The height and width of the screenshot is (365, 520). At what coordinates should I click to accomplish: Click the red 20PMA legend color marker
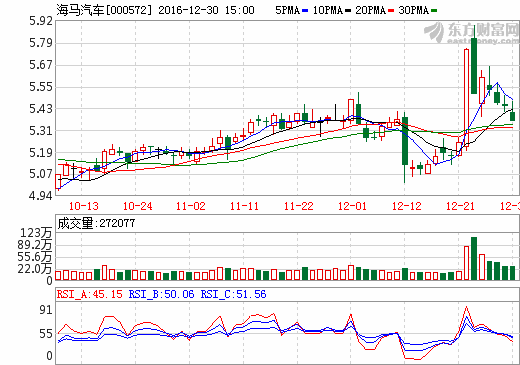click(x=391, y=11)
